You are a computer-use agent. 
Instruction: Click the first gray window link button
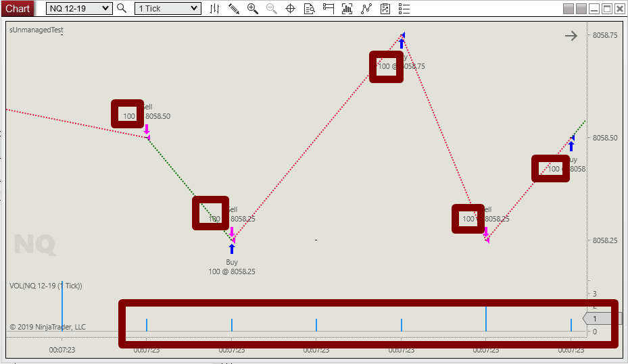[568, 9]
